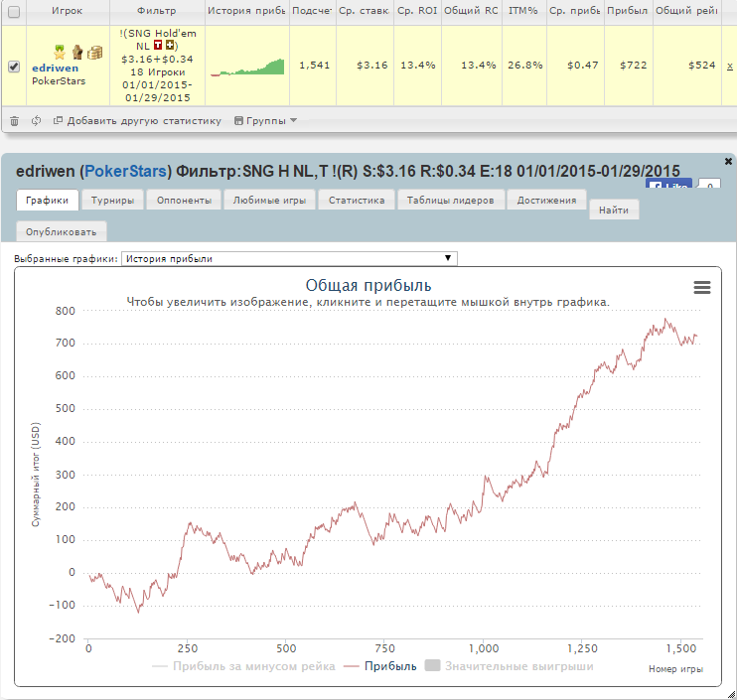This screenshot has height=700, width=737.
Task: Click the star achievement badge icon
Action: point(60,53)
